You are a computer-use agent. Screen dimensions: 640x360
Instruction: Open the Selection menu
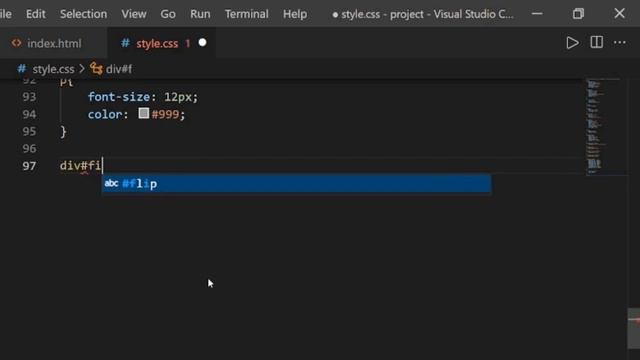point(83,14)
